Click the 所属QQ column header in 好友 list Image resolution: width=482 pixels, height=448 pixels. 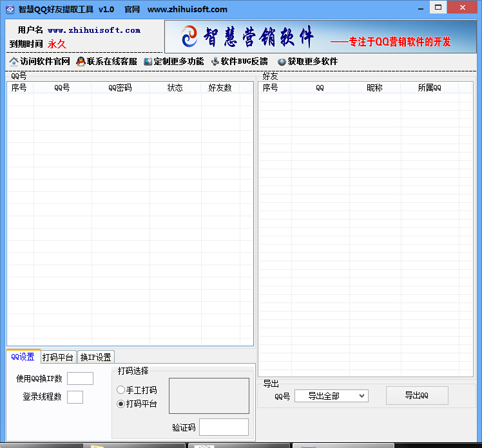[429, 88]
